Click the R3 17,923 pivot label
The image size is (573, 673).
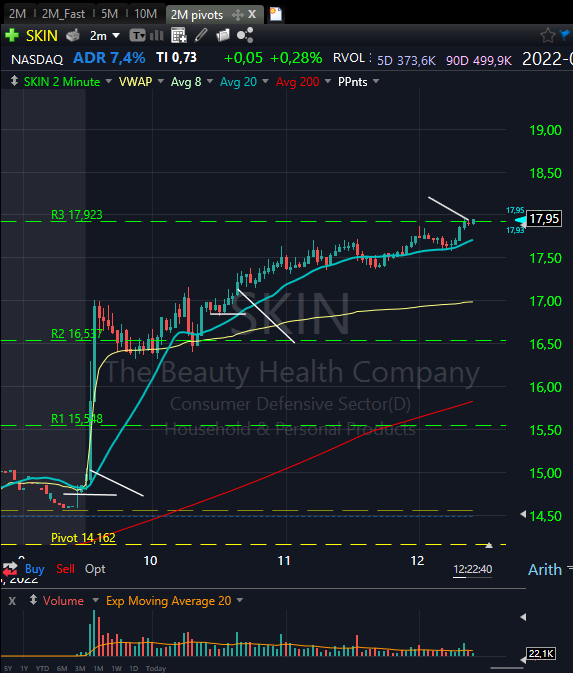click(77, 215)
